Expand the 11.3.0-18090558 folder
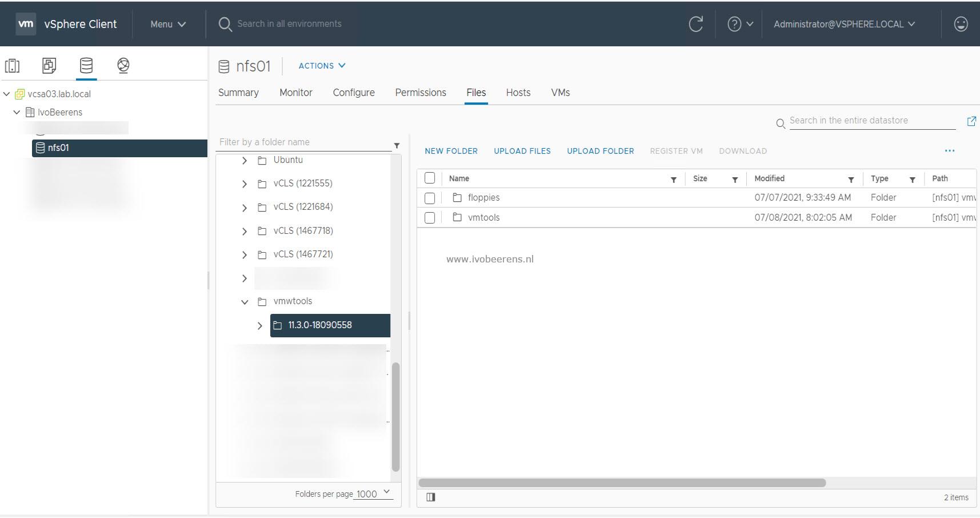The width and height of the screenshot is (980, 518). (259, 325)
